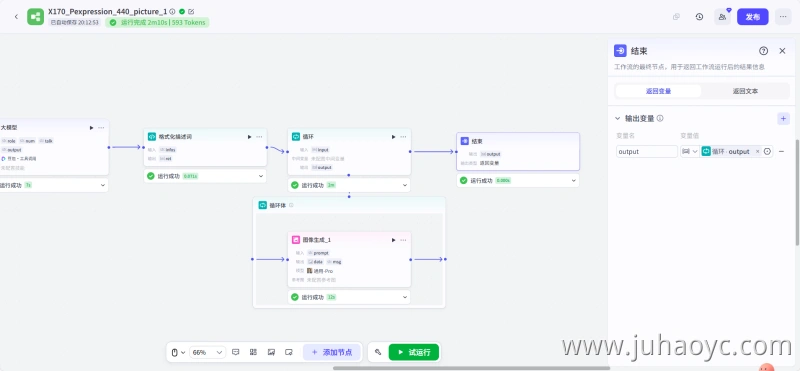Click the rightmost canvas view icon beside 添加节点
This screenshot has width=800, height=371.
click(x=289, y=352)
